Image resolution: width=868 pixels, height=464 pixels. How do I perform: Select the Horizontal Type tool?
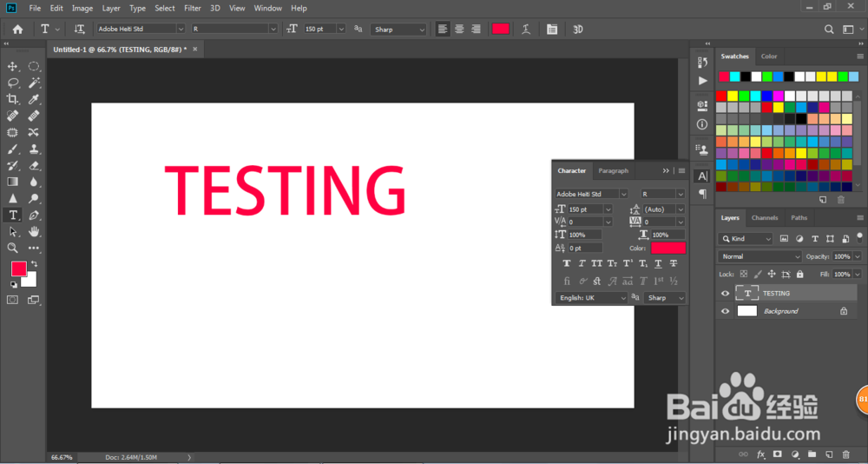point(12,215)
